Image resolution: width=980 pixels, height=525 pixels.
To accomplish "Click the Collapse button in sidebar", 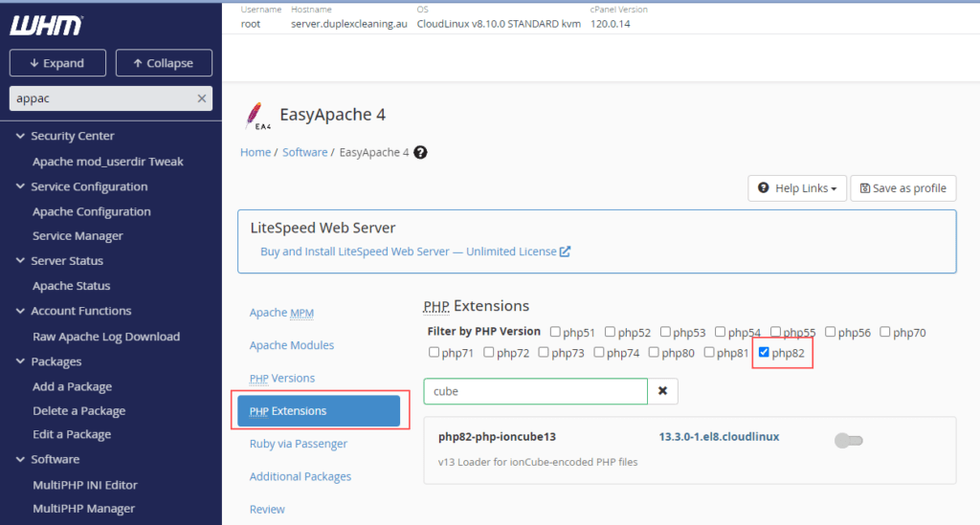I will coord(164,63).
